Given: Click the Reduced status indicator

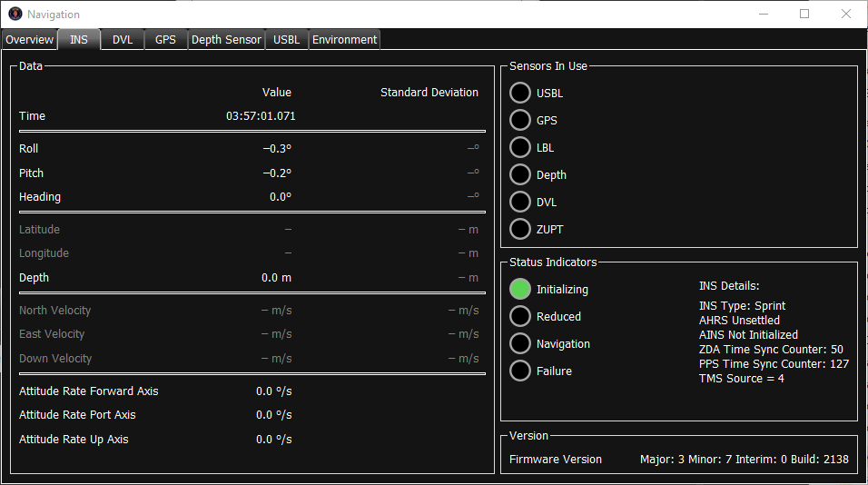Looking at the screenshot, I should (x=520, y=317).
